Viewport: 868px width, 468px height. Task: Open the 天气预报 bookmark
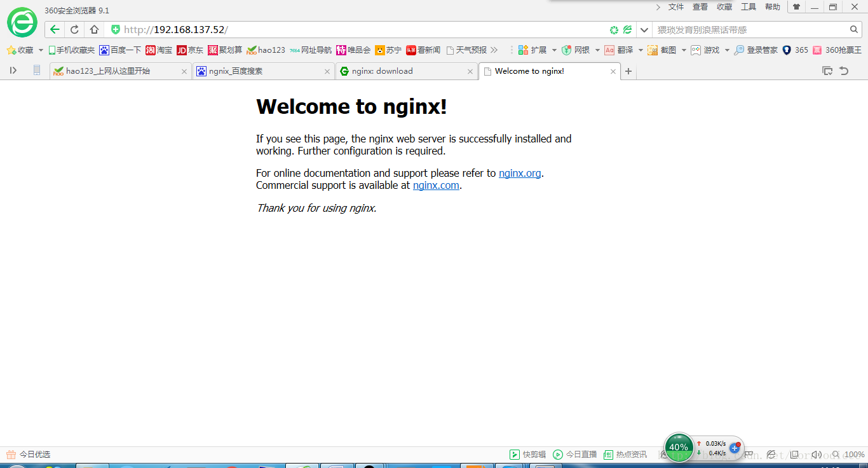pyautogui.click(x=466, y=50)
